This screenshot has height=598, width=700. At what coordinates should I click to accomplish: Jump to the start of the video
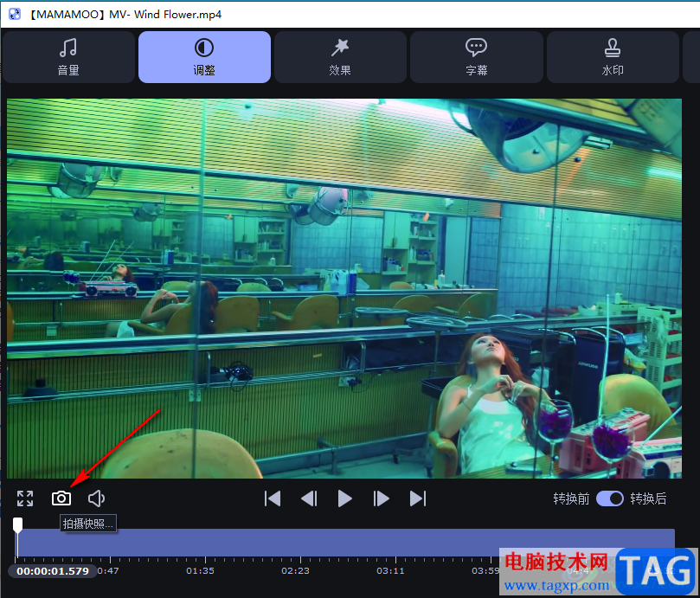[x=273, y=498]
